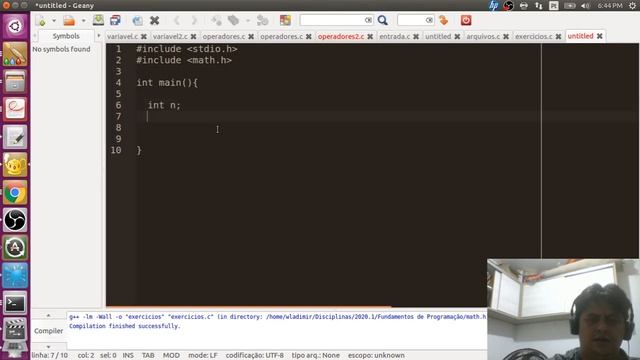Switch to the operadores2.c tab
Viewport: 640px width, 360px height.
point(341,36)
